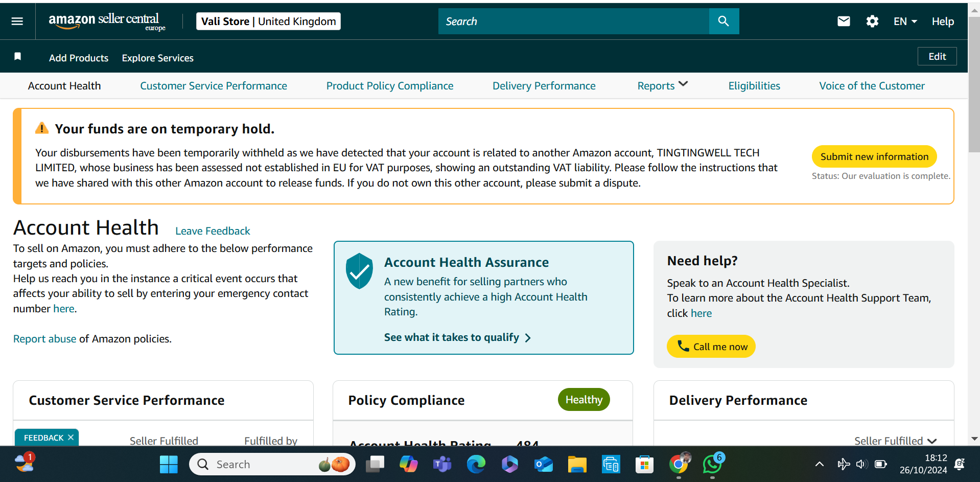Viewport: 980px width, 482px height.
Task: Click the Healthy status badge
Action: point(584,399)
